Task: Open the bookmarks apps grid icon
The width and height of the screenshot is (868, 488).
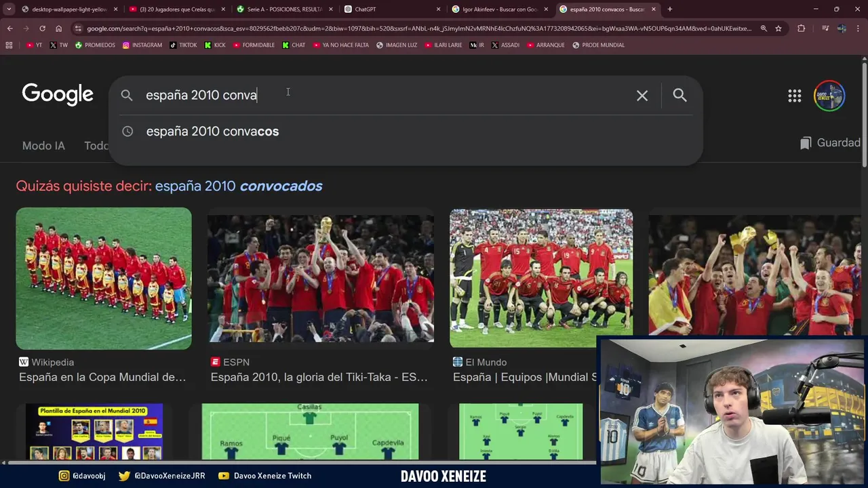Action: tap(9, 45)
